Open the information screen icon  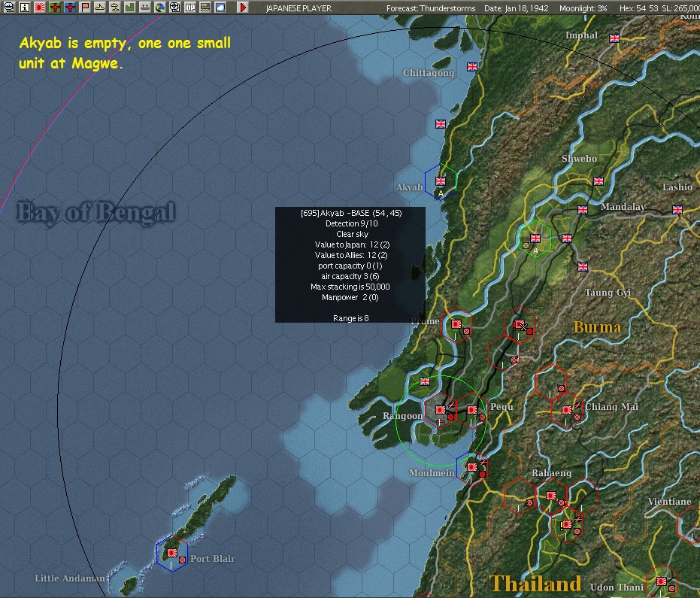tap(25, 7)
